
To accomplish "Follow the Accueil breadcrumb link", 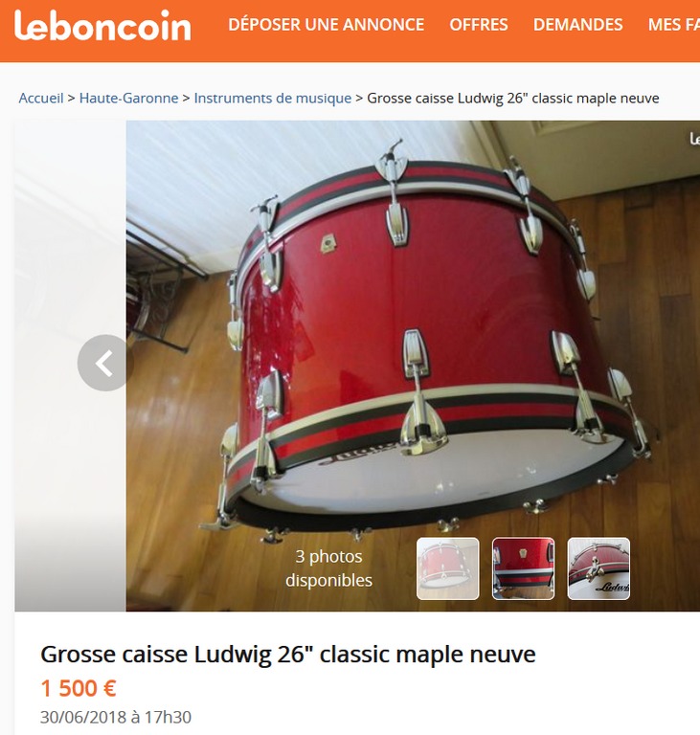I will point(41,98).
